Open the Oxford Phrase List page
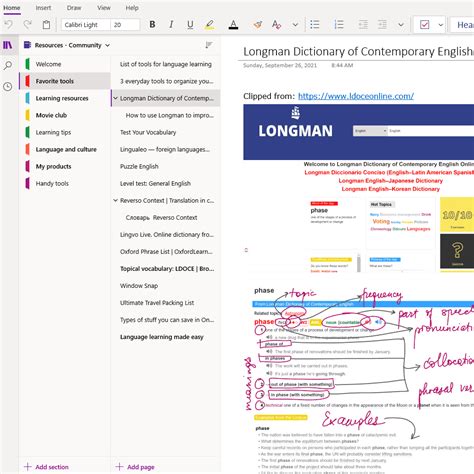Screen dimensions: 474x474 pos(165,251)
